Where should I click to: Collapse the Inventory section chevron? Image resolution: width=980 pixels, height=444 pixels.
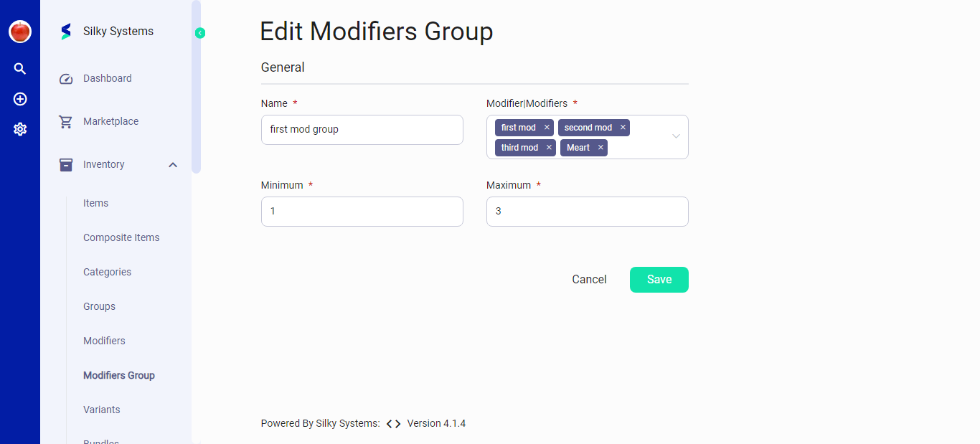pyautogui.click(x=172, y=164)
